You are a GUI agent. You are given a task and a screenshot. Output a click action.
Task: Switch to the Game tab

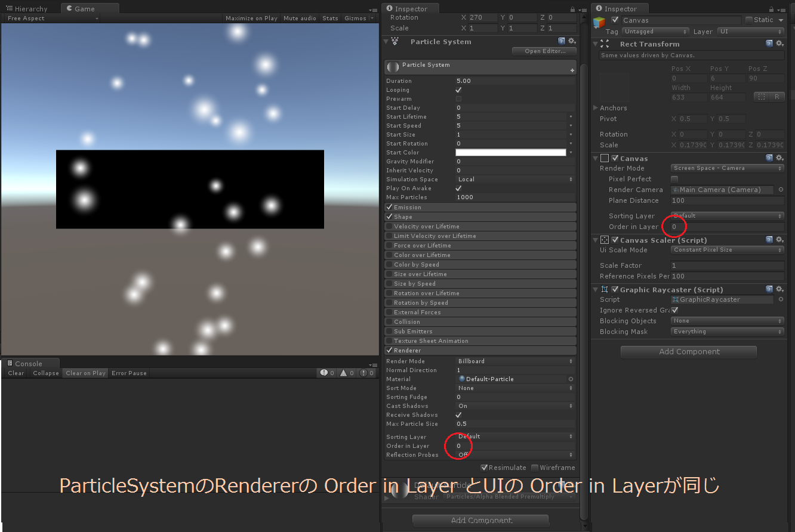(x=90, y=8)
